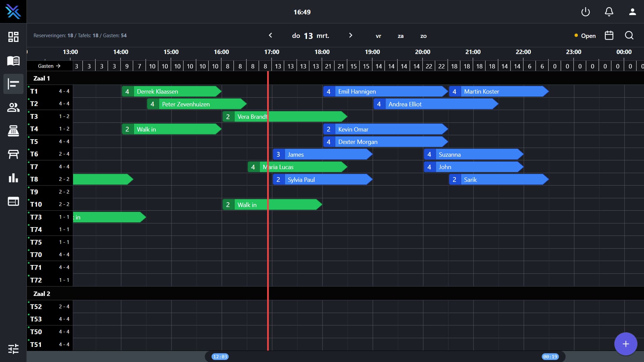Click the current time 16:49 label
The width and height of the screenshot is (644, 362).
pyautogui.click(x=302, y=12)
